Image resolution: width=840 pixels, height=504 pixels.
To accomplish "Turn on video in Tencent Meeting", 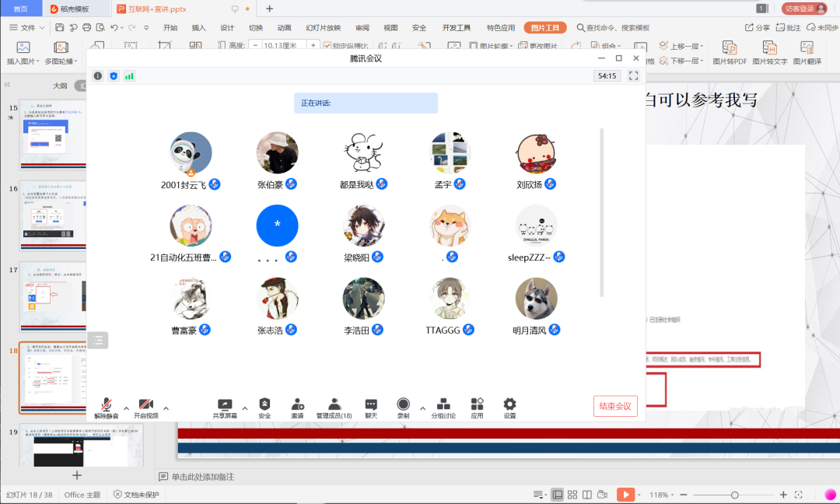I will [145, 408].
